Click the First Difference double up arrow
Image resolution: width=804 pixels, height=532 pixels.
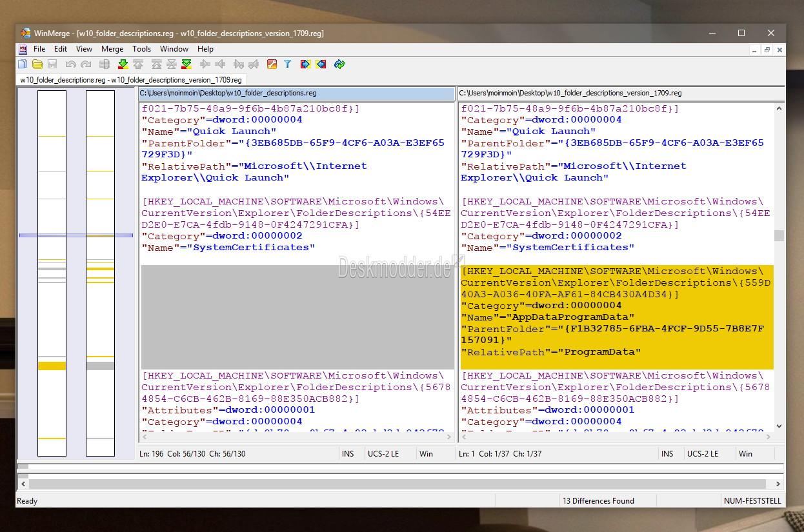[156, 64]
